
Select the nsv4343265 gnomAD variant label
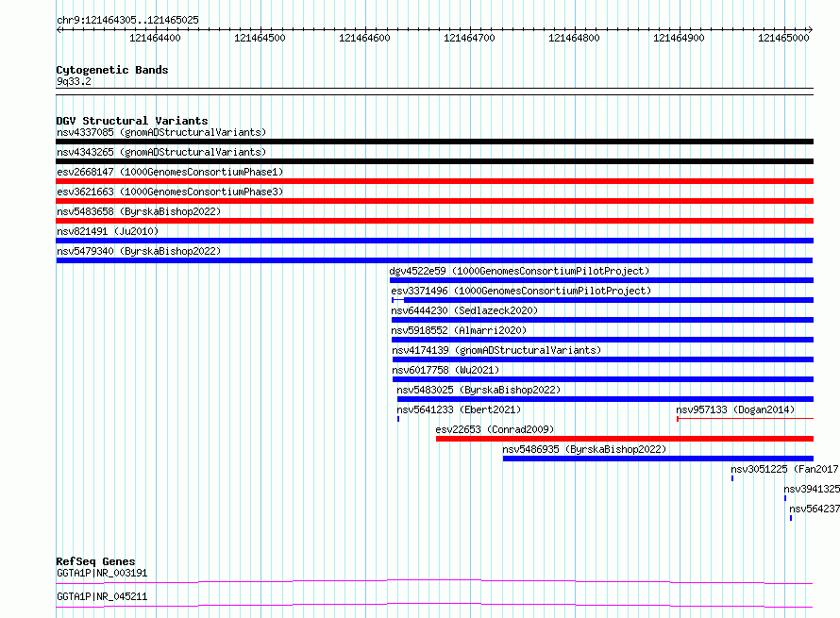point(161,152)
